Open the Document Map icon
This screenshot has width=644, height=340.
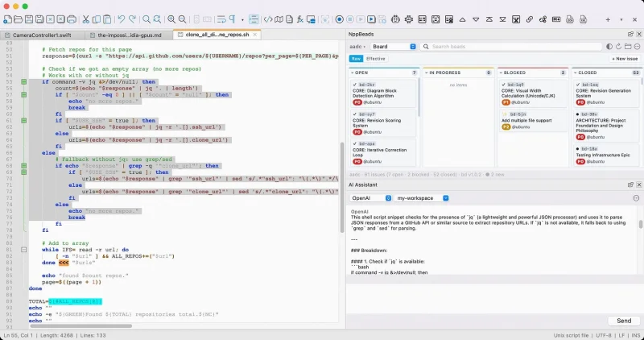point(279,19)
